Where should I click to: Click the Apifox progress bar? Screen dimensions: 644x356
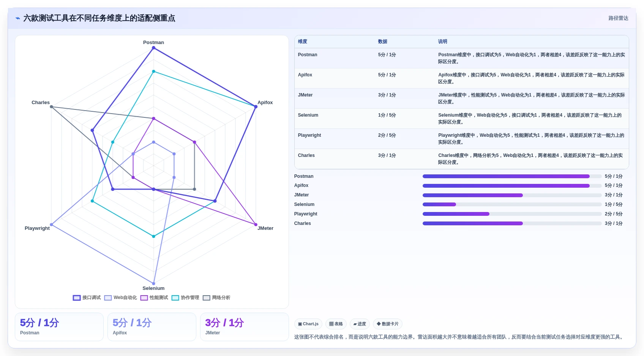(x=512, y=186)
